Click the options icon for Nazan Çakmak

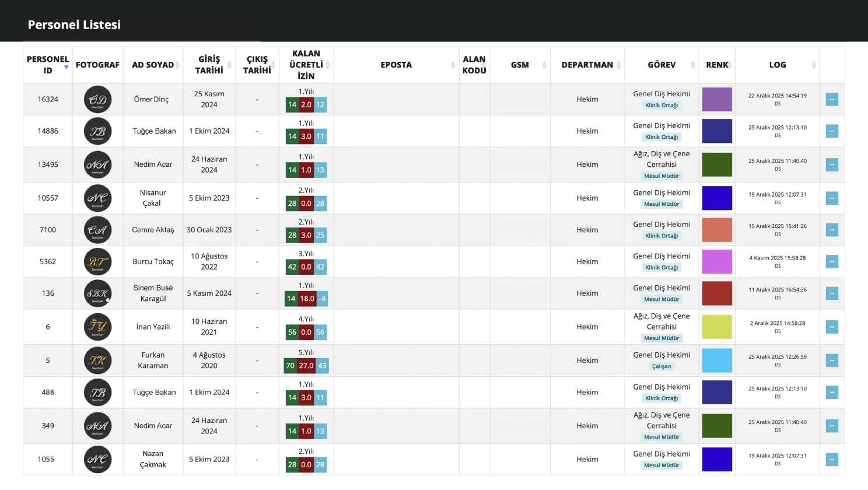(832, 460)
